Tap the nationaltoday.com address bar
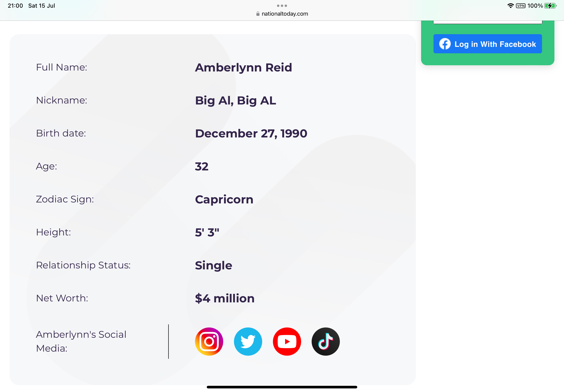Image resolution: width=564 pixels, height=392 pixels. coord(282,14)
